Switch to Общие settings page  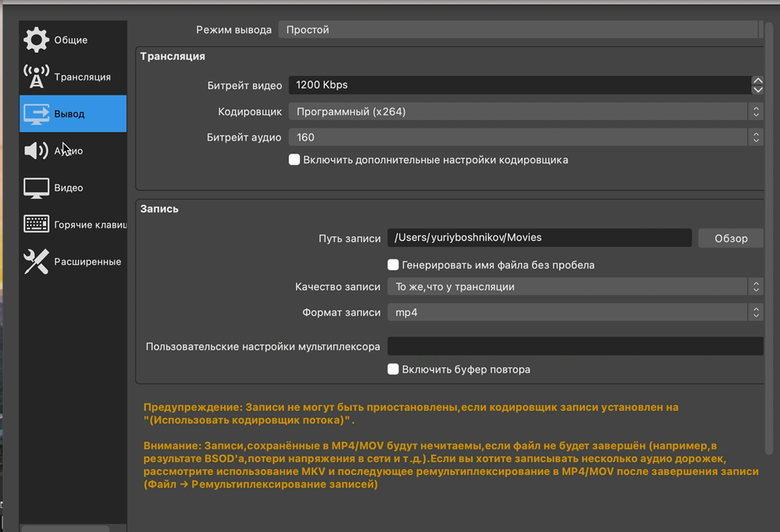[70, 40]
